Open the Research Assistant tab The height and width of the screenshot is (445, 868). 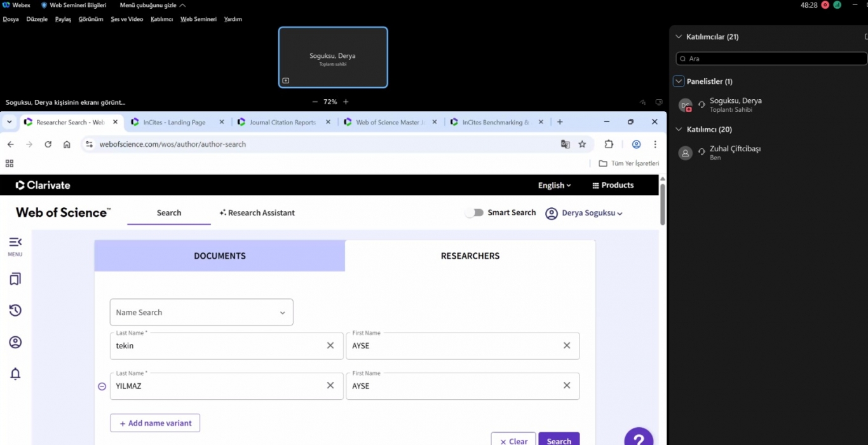click(257, 213)
